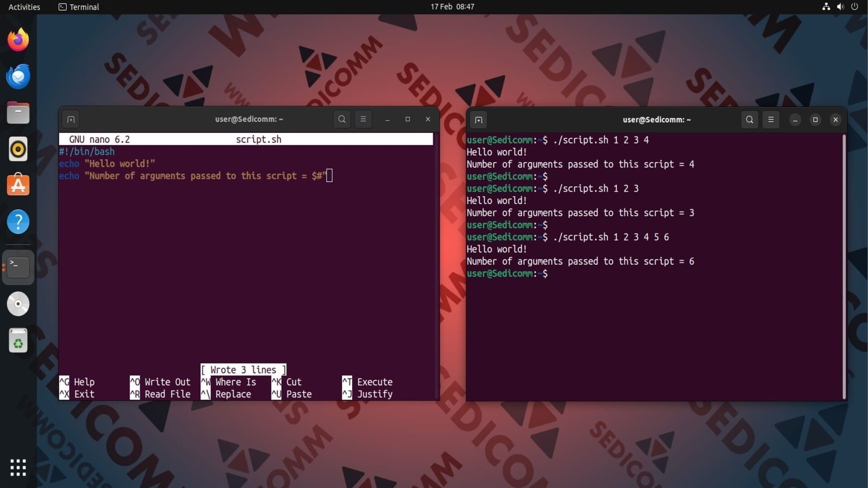The image size is (868, 488).
Task: Open Ubuntu Software store from dock
Action: pyautogui.click(x=18, y=185)
